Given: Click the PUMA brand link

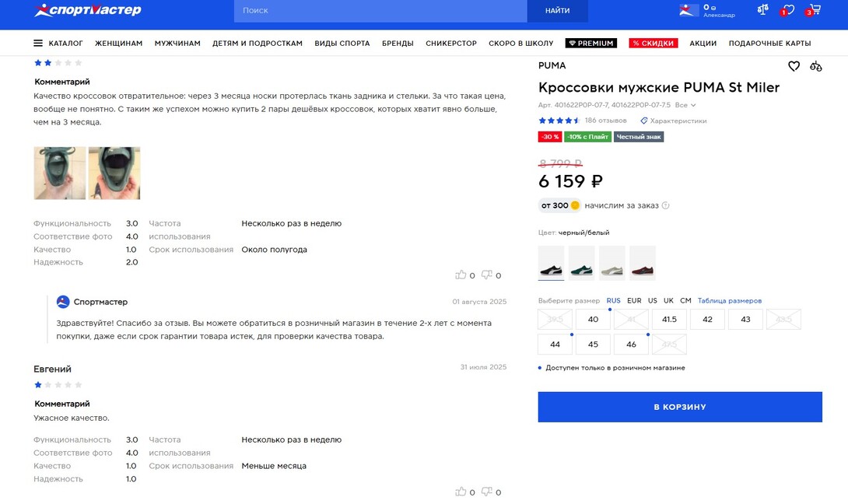Looking at the screenshot, I should (552, 65).
